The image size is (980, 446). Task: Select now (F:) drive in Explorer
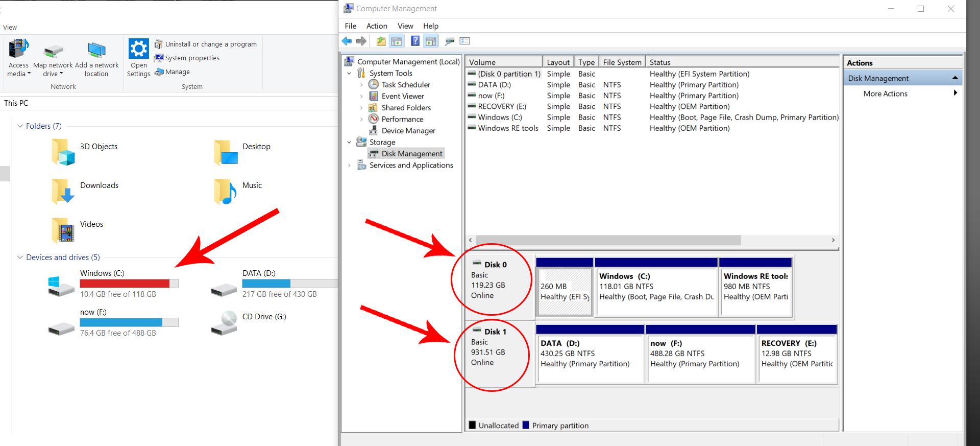[x=113, y=322]
